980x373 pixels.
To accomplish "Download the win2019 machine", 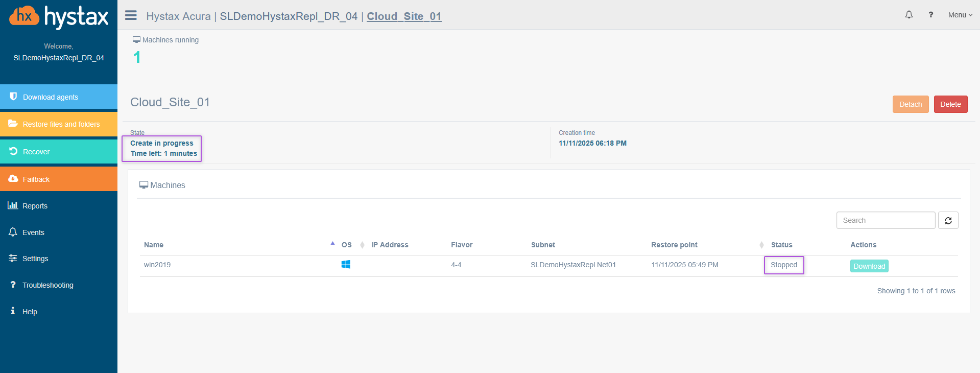I will click(869, 266).
